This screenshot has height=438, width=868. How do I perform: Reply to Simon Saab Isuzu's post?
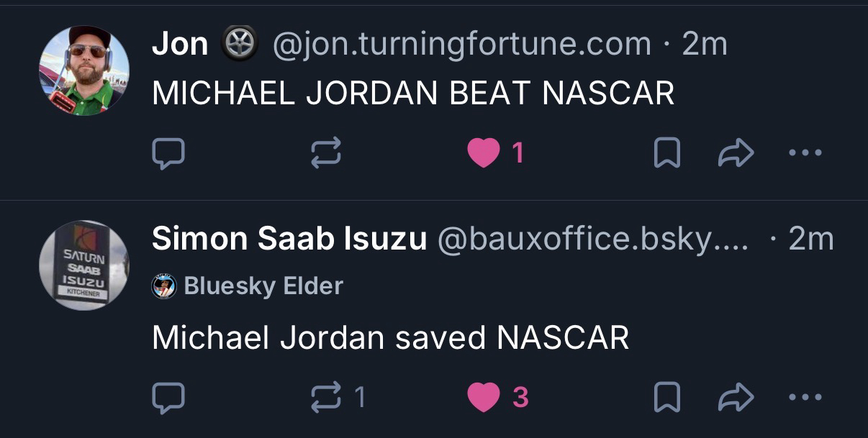(x=168, y=397)
